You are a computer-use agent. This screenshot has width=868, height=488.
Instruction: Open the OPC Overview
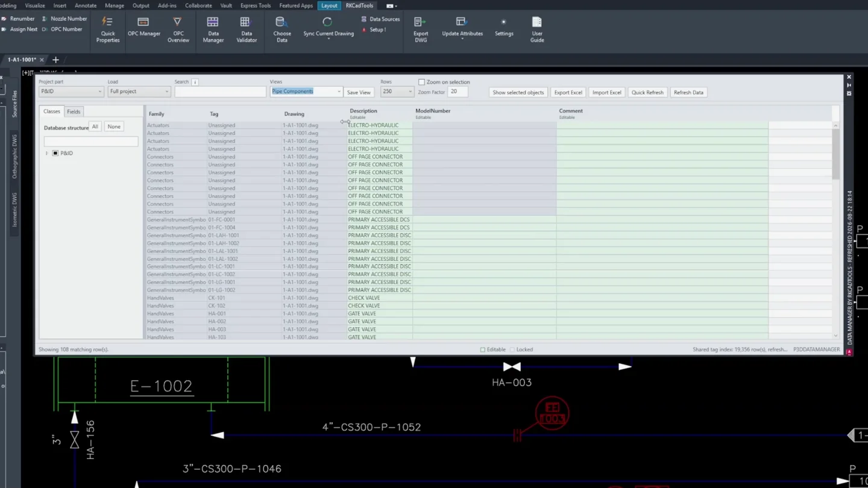(178, 30)
